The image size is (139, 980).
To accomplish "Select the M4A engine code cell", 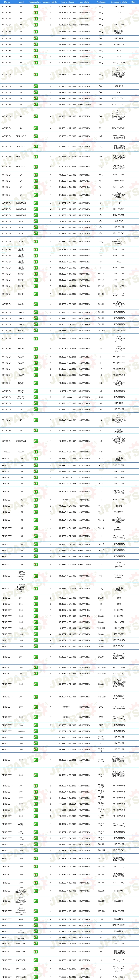I will [x=119, y=57].
